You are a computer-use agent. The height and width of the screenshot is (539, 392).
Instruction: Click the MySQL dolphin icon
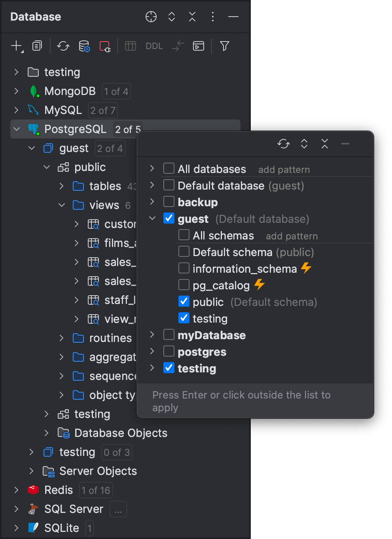click(x=33, y=110)
